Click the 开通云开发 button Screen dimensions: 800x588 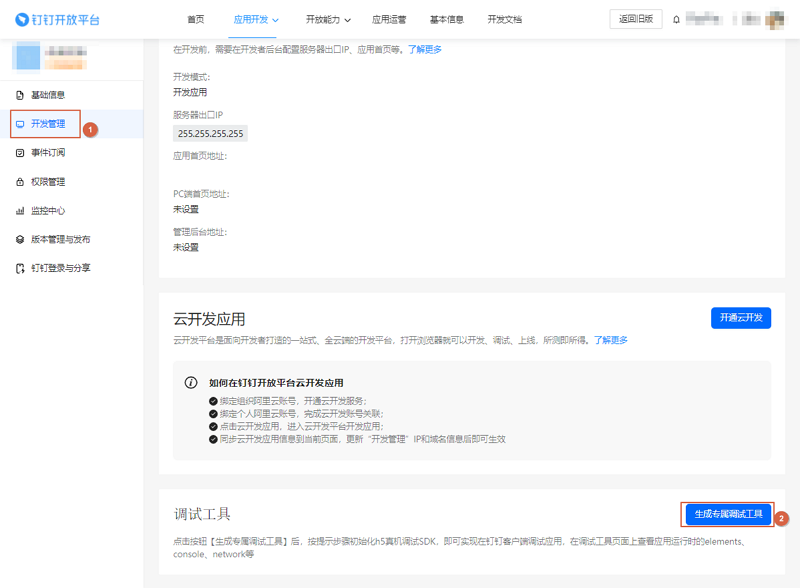(741, 317)
